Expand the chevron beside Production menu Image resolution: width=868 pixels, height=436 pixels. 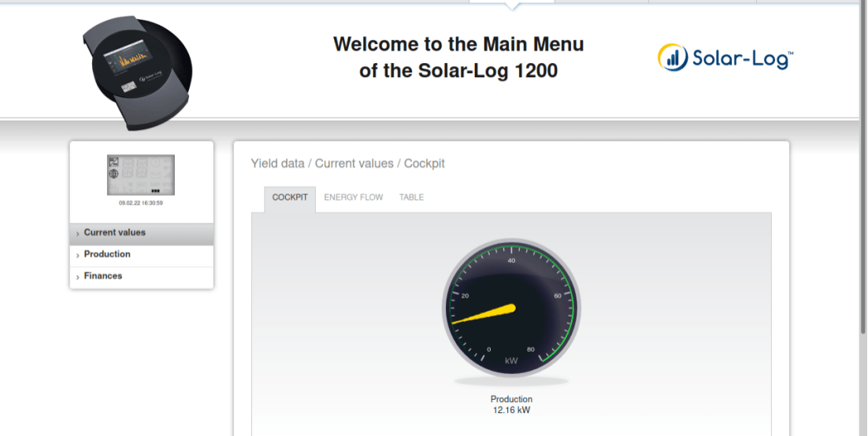tap(77, 255)
